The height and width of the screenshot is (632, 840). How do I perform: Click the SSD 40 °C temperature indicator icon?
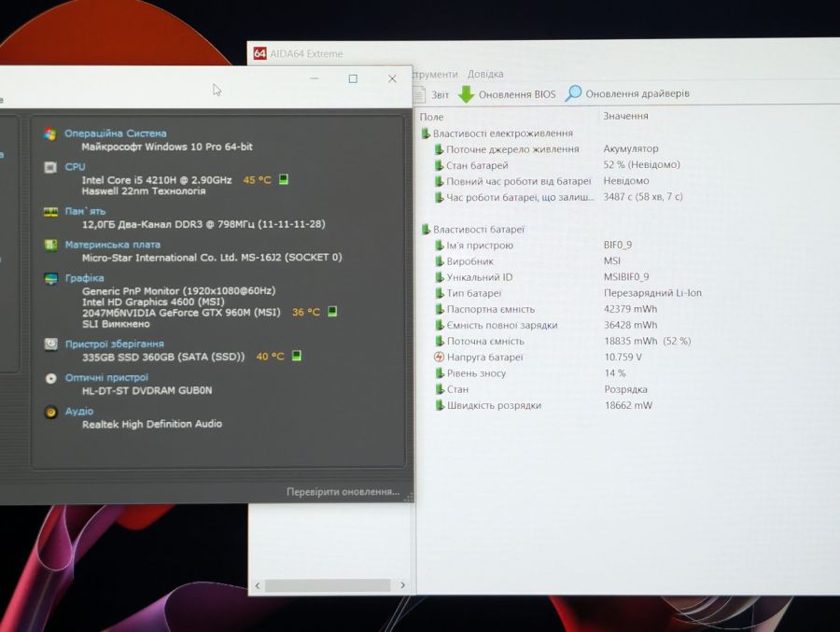click(x=296, y=356)
